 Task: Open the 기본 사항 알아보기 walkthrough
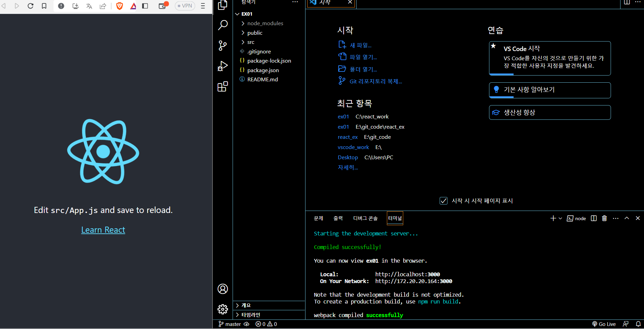[550, 90]
